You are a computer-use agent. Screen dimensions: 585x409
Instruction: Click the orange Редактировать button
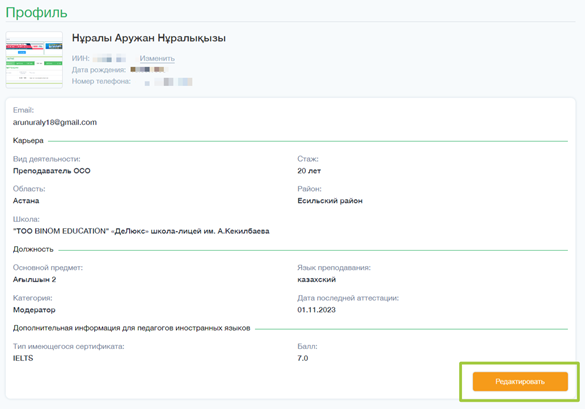(520, 381)
